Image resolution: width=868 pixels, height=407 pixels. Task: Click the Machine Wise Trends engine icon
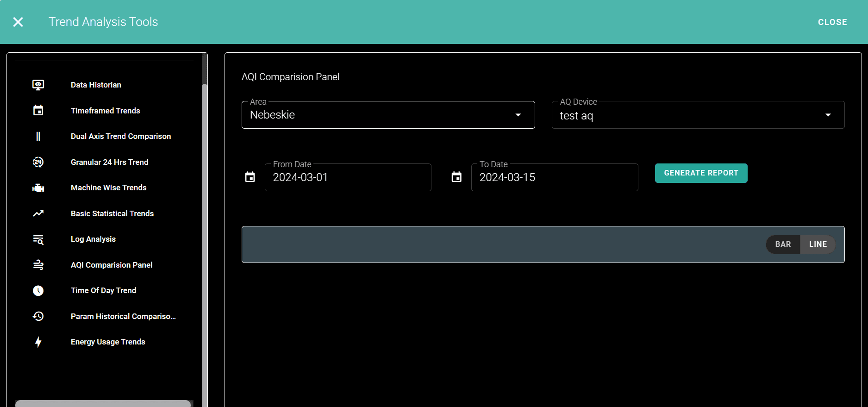click(38, 188)
